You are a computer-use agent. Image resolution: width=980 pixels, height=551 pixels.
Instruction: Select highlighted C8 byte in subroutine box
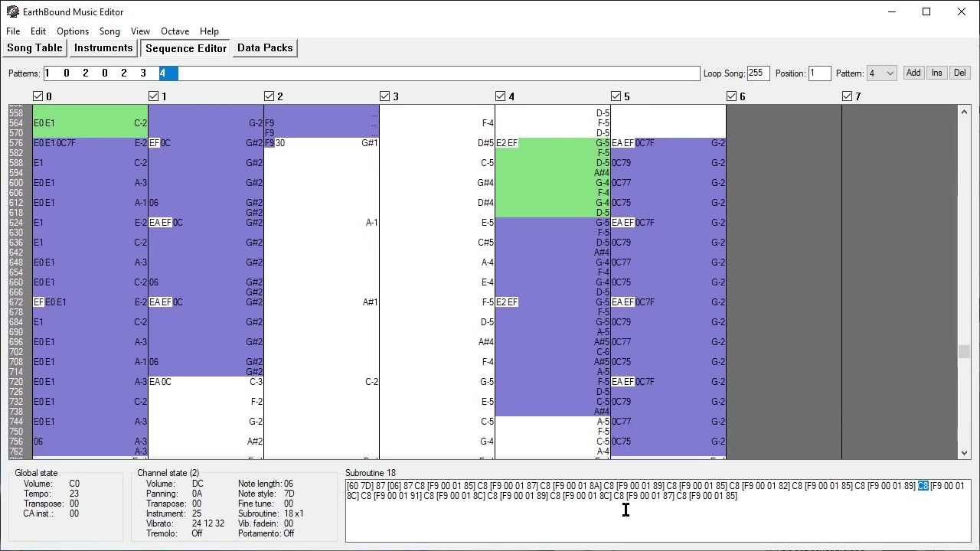[x=923, y=486]
